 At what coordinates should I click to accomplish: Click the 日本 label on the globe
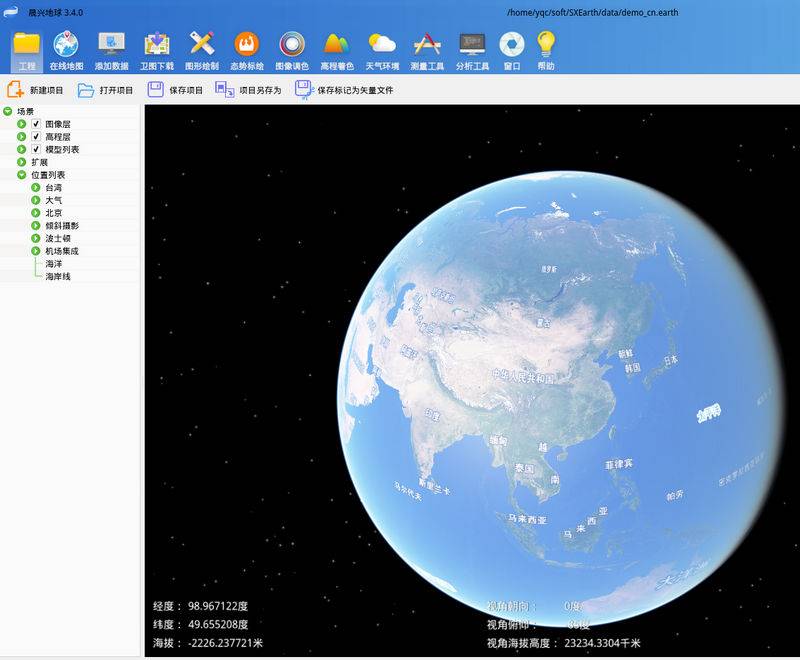point(671,360)
